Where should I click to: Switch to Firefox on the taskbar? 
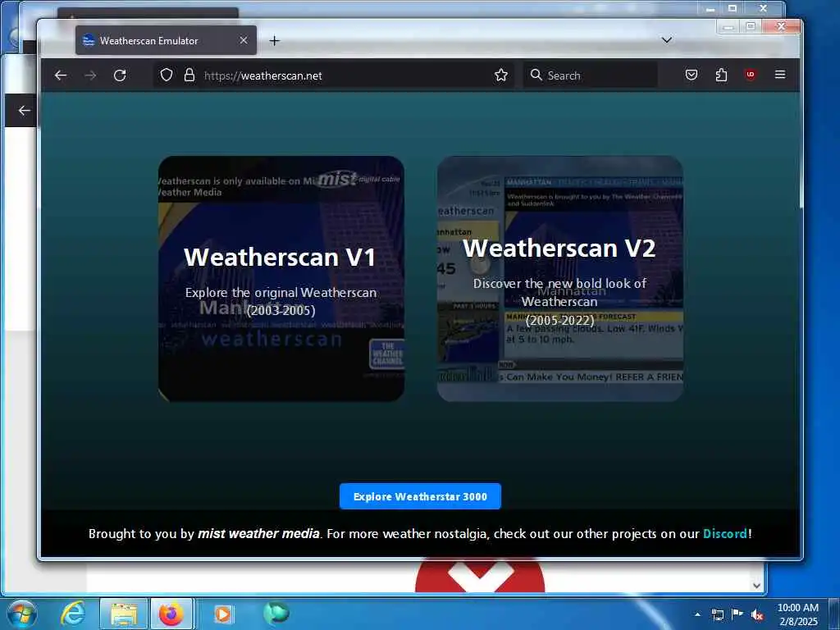point(171,614)
